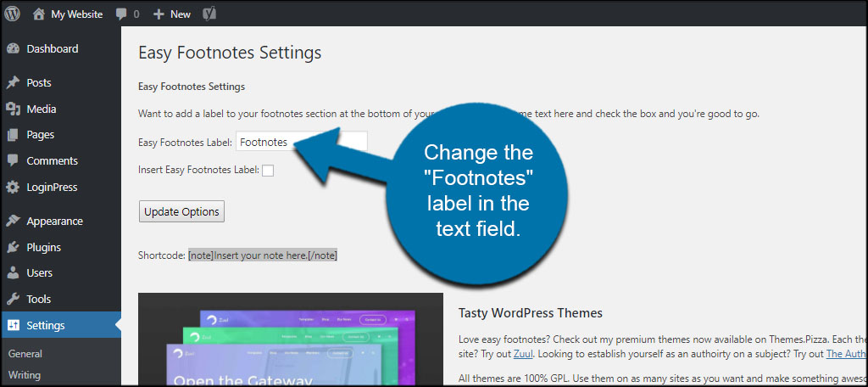
Task: Click the Tools wrench icon
Action: pos(13,299)
